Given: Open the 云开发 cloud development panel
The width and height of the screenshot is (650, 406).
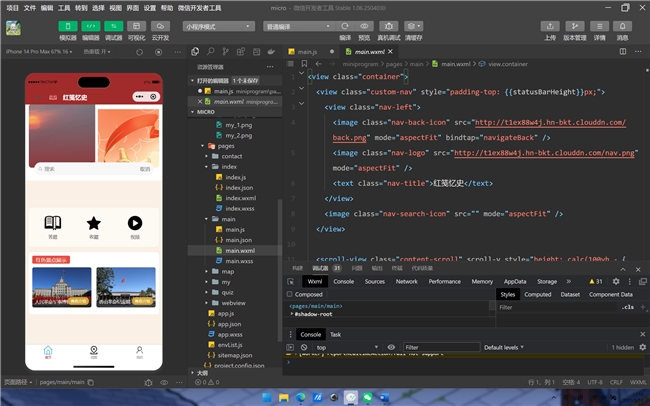Looking at the screenshot, I should [x=160, y=24].
